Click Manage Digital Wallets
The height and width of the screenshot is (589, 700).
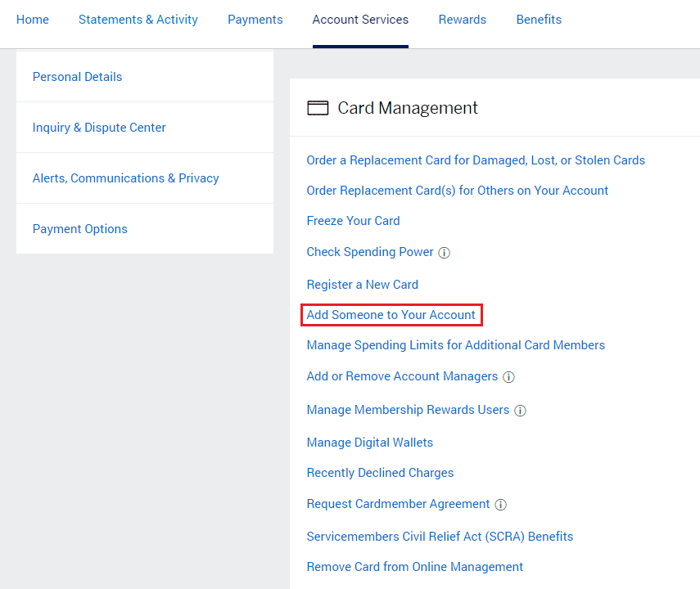click(369, 442)
